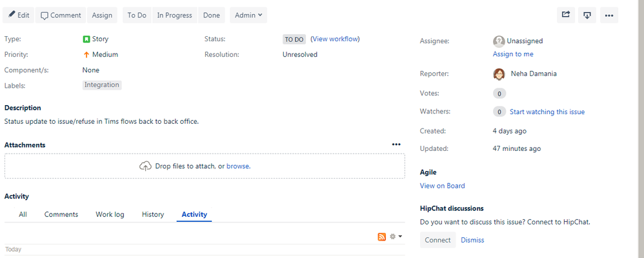Viewport: 644px width, 258px height.
Task: Click the Unassigned avatar icon
Action: tap(499, 41)
